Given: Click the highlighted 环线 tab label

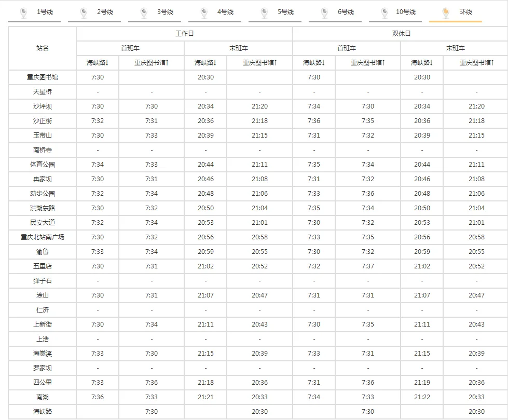Looking at the screenshot, I should [466, 12].
